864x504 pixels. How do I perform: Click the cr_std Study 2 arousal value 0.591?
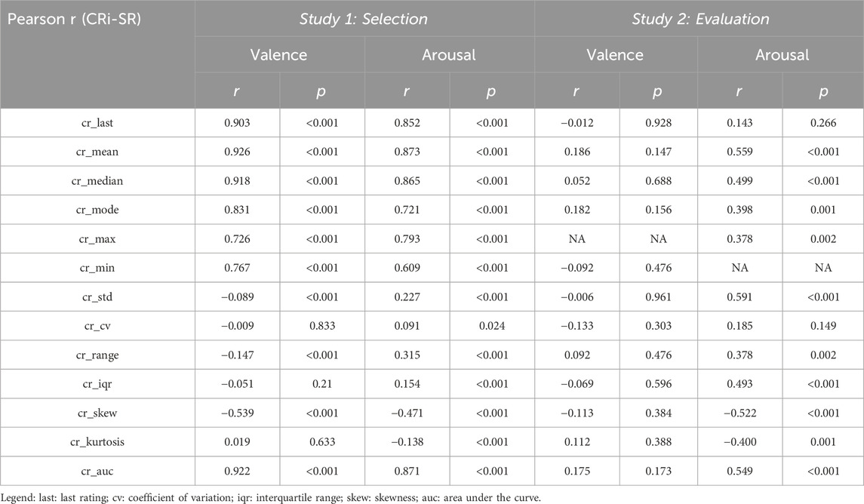(739, 297)
